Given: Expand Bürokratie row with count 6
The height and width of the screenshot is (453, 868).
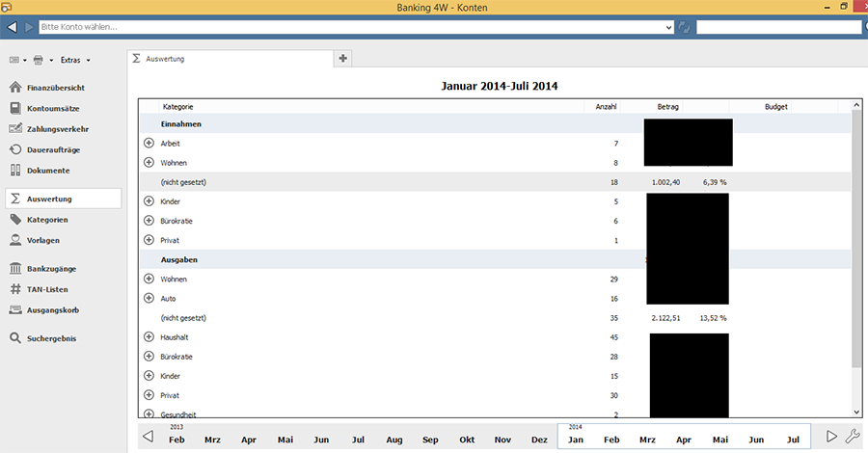Looking at the screenshot, I should pos(149,220).
